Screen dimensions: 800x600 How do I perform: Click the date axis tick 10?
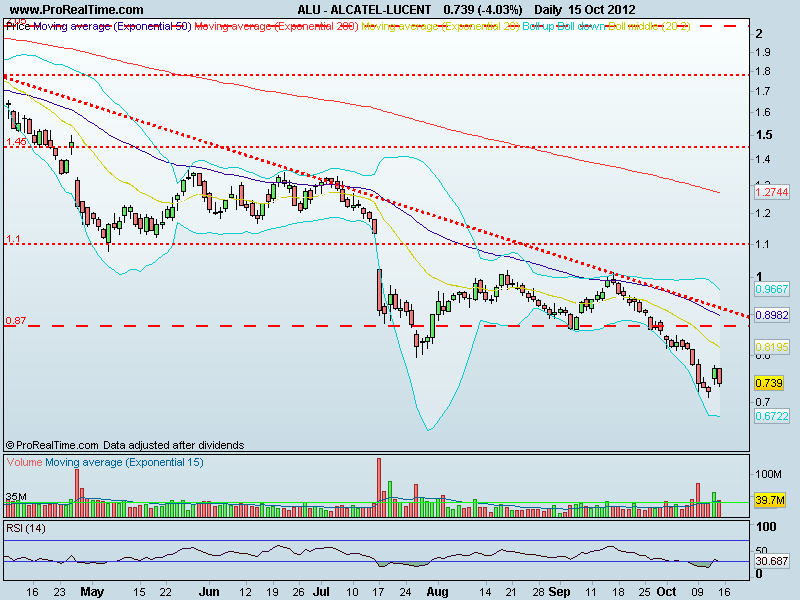coord(352,592)
